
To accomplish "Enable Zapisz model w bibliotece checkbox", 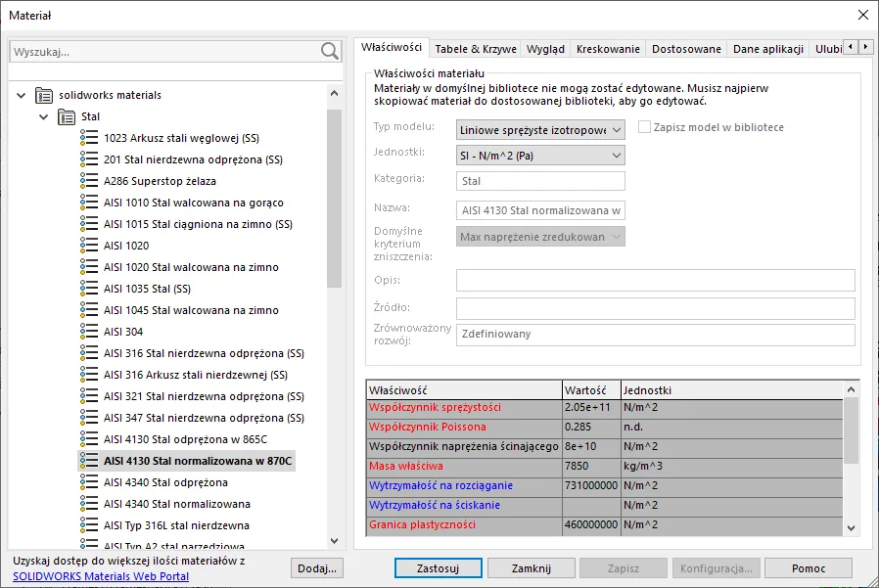I will click(x=645, y=127).
